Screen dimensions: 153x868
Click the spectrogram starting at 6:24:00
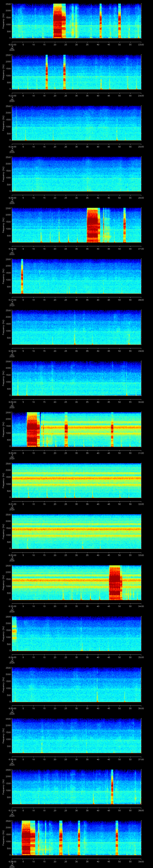coord(76,123)
